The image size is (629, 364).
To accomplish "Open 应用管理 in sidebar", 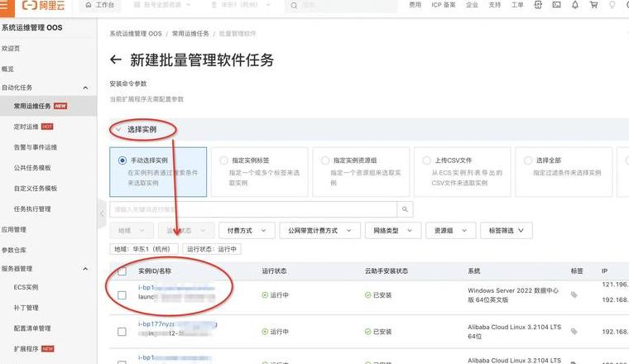I will pyautogui.click(x=13, y=229).
